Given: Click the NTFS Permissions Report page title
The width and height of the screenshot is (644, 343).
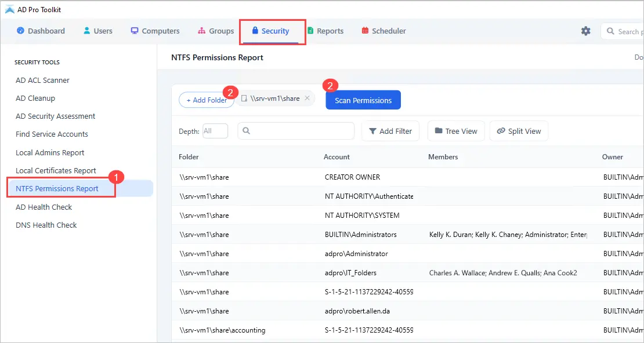Looking at the screenshot, I should (217, 57).
